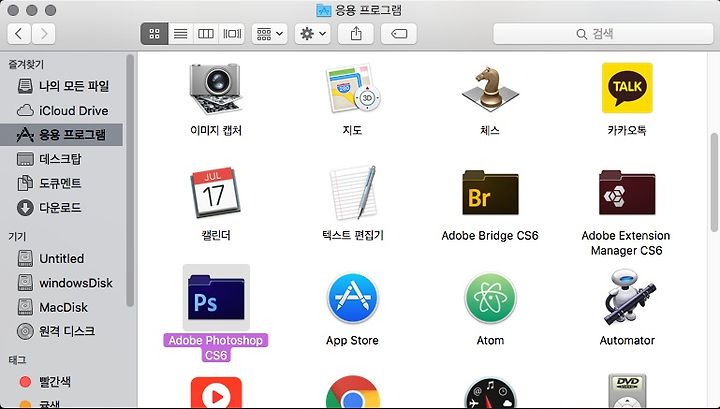Click the Atom name label
Viewport: 720px width, 409px height.
point(490,341)
